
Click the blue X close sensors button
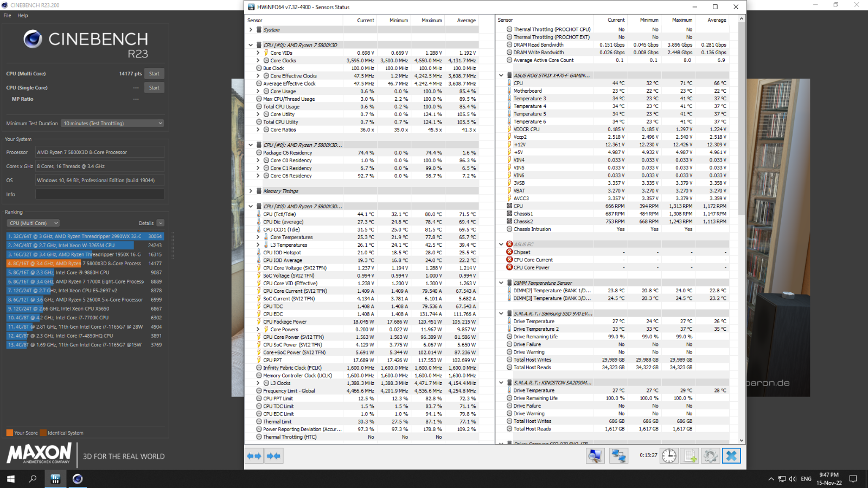point(731,456)
